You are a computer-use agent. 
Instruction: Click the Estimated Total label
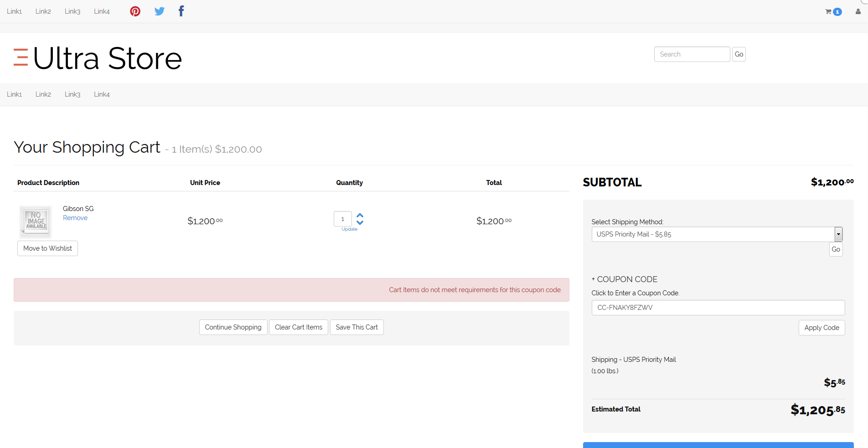[x=616, y=409]
